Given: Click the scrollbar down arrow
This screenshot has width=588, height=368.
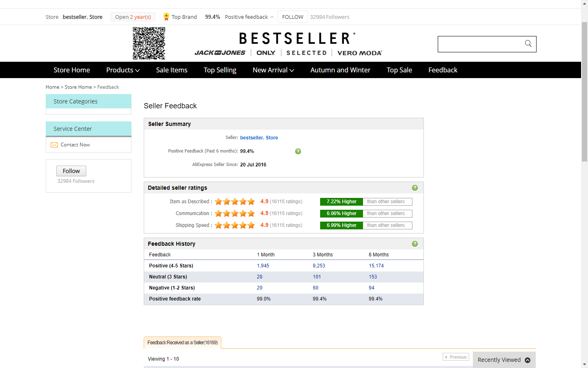Looking at the screenshot, I should 584,364.
